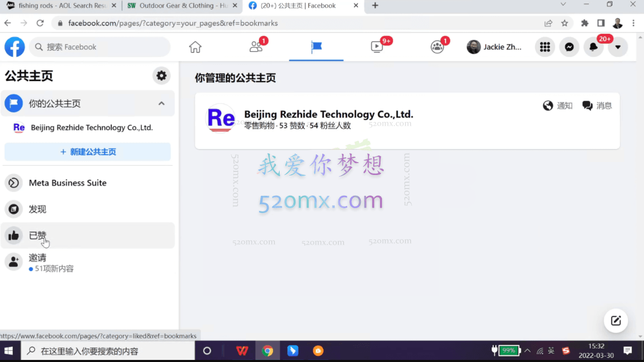
Task: Click 通知 notifications on page card
Action: (x=558, y=105)
